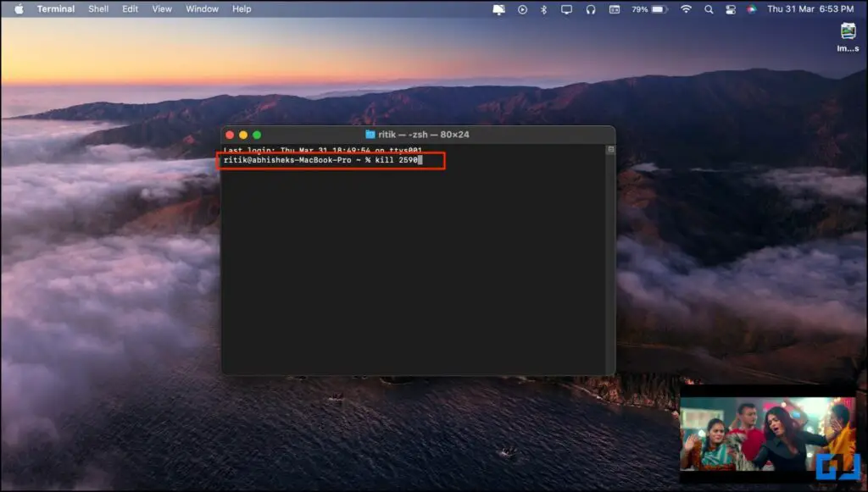Click the Apple logo menu
The height and width of the screenshot is (492, 868).
(19, 8)
